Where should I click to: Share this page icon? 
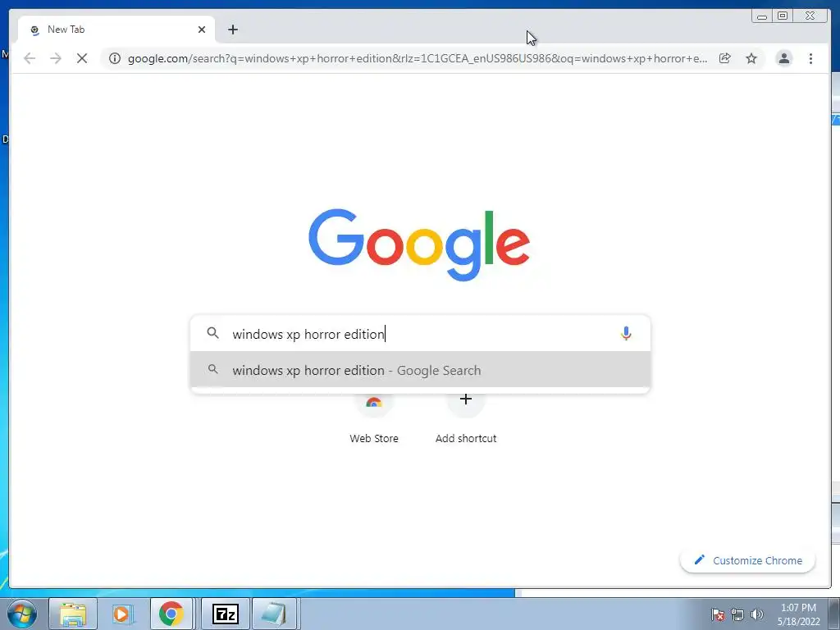click(x=725, y=58)
